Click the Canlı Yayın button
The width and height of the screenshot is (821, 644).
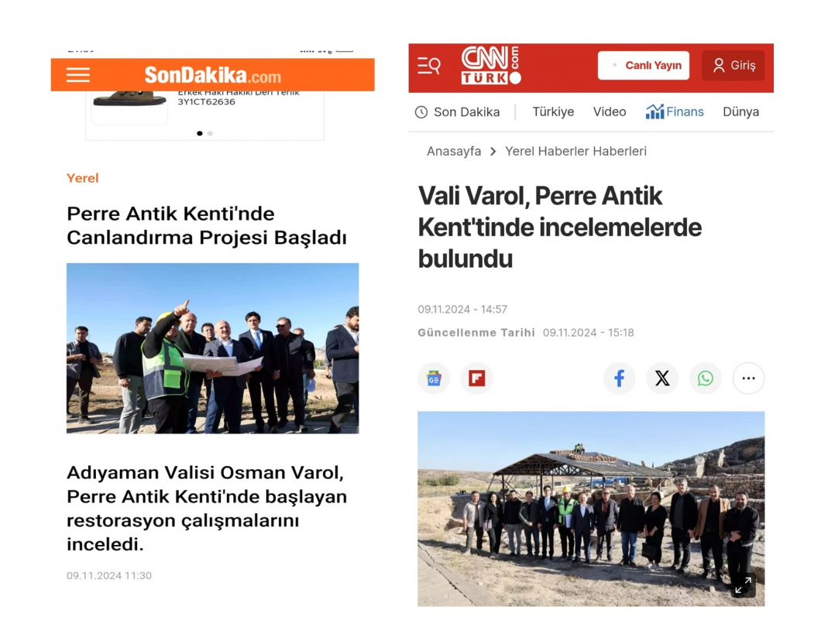644,65
